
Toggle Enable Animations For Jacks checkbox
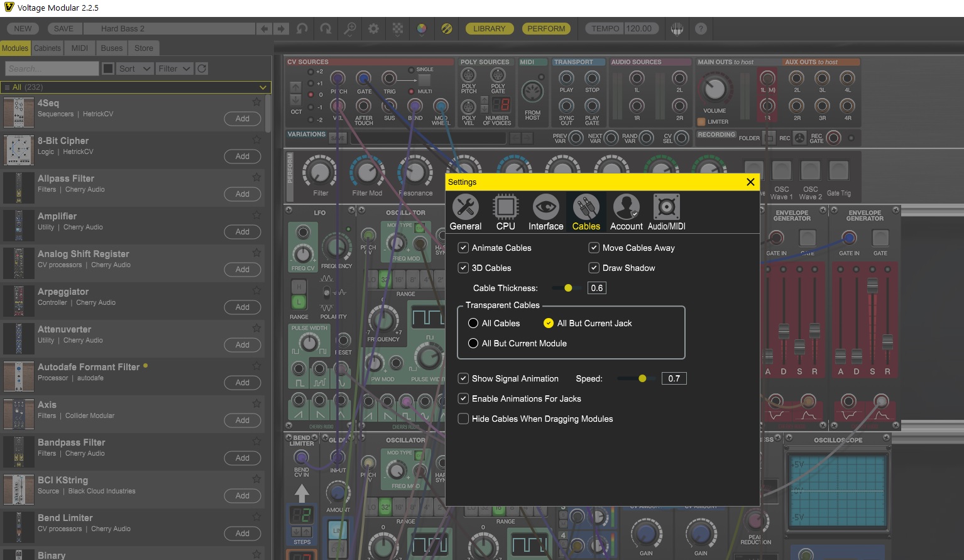[x=463, y=398]
